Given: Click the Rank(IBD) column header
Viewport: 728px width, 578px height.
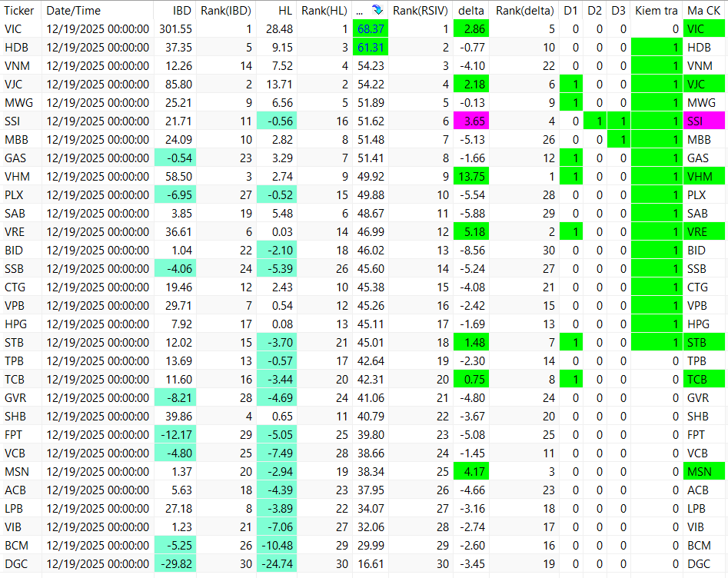Looking at the screenshot, I should 226,10.
